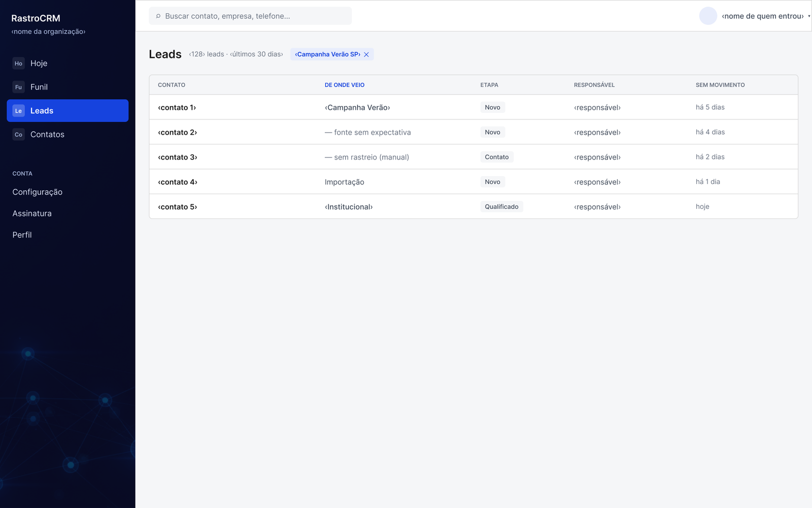Click the 'há 5 dias' cell
The width and height of the screenshot is (812, 508).
coord(710,107)
